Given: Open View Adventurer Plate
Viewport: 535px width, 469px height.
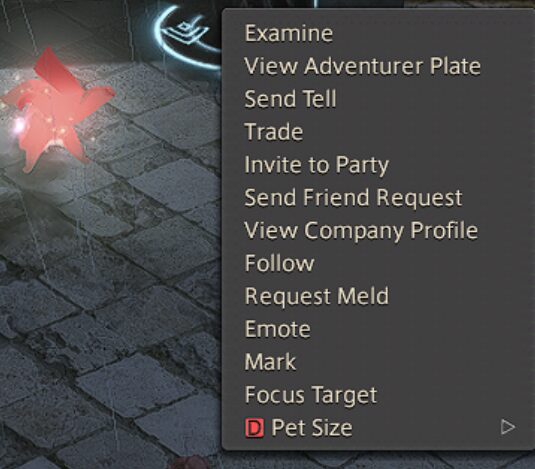Looking at the screenshot, I should pos(362,66).
